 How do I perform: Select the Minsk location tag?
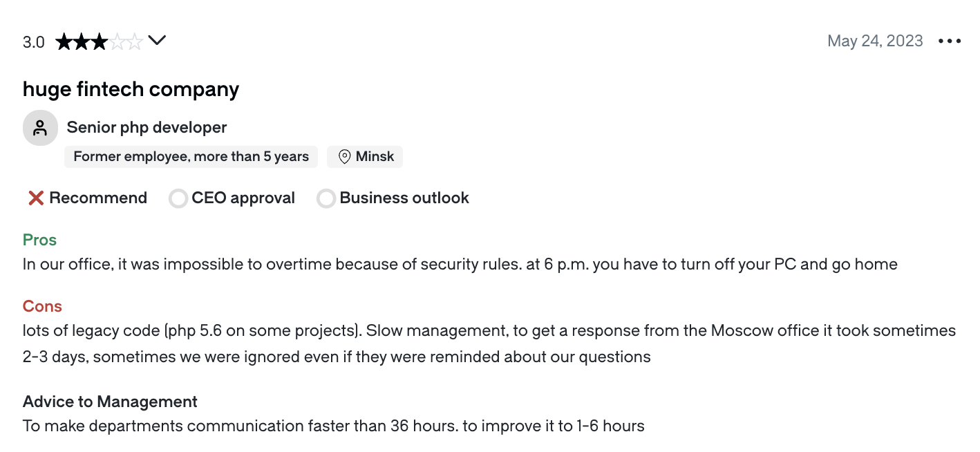pos(365,157)
